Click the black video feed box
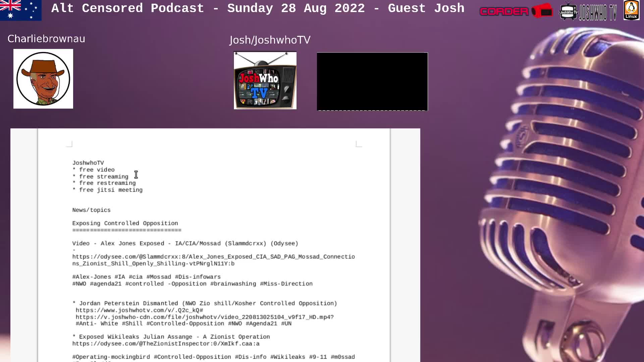The image size is (644, 362). point(372,81)
